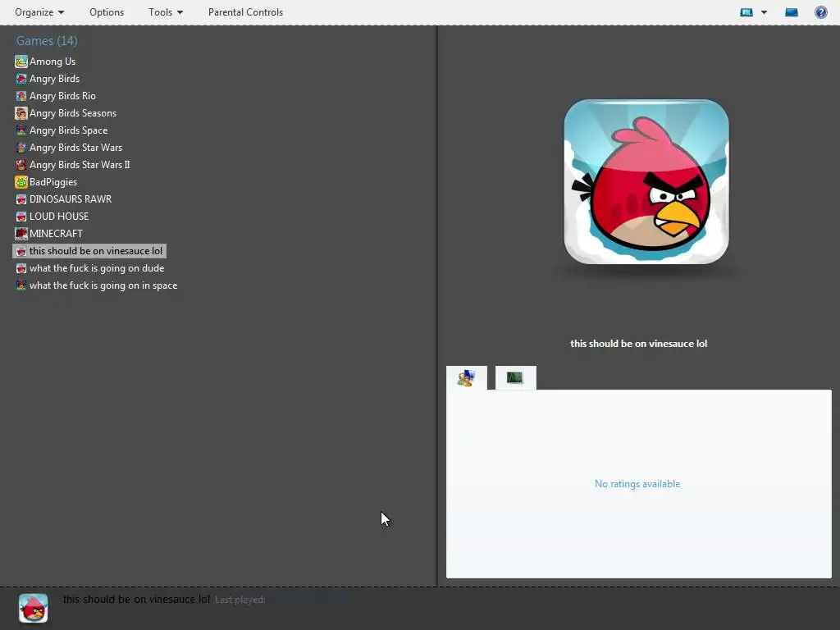Select the 'Angry Birds Seasons' entry text
This screenshot has width=840, height=630.
(73, 113)
